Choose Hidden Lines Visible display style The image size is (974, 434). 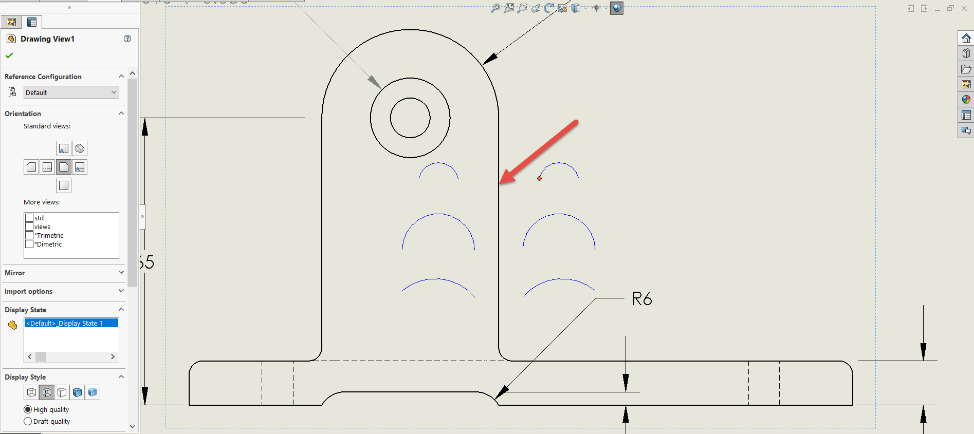coord(45,392)
